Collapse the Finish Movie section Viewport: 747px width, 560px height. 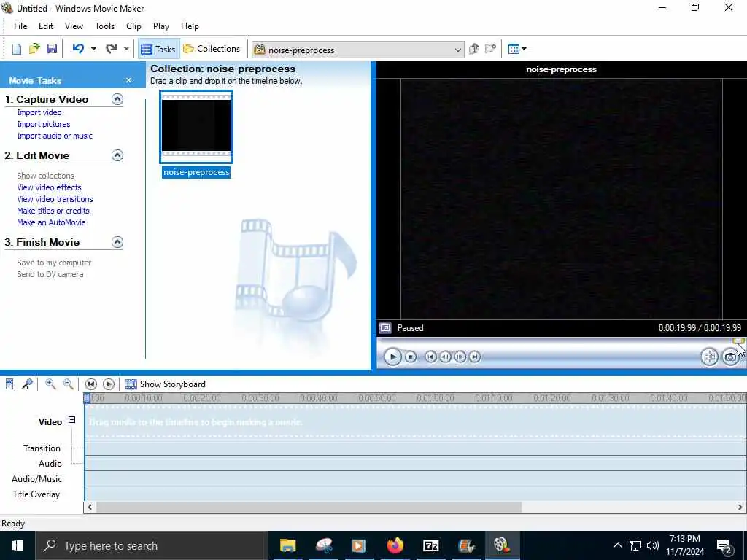coord(117,242)
